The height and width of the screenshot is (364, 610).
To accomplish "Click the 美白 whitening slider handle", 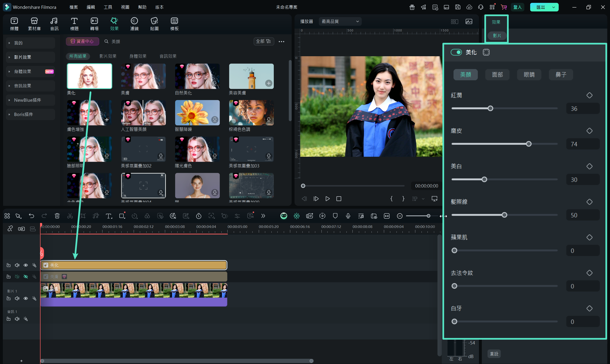I will click(484, 180).
